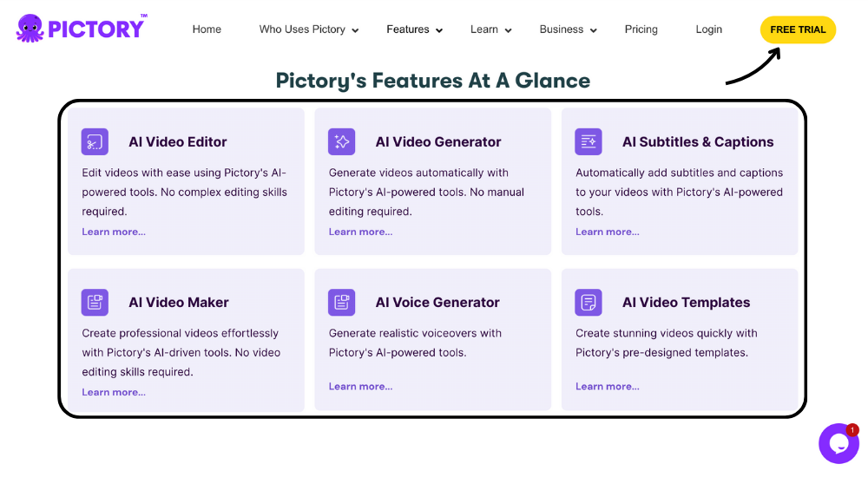
Task: Click the AI Voice Generator icon
Action: (341, 302)
